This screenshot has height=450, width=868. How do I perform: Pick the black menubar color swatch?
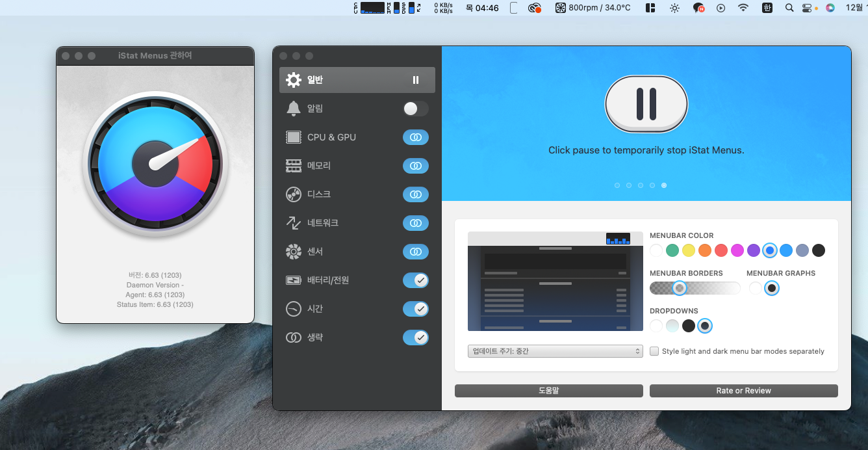click(x=819, y=250)
